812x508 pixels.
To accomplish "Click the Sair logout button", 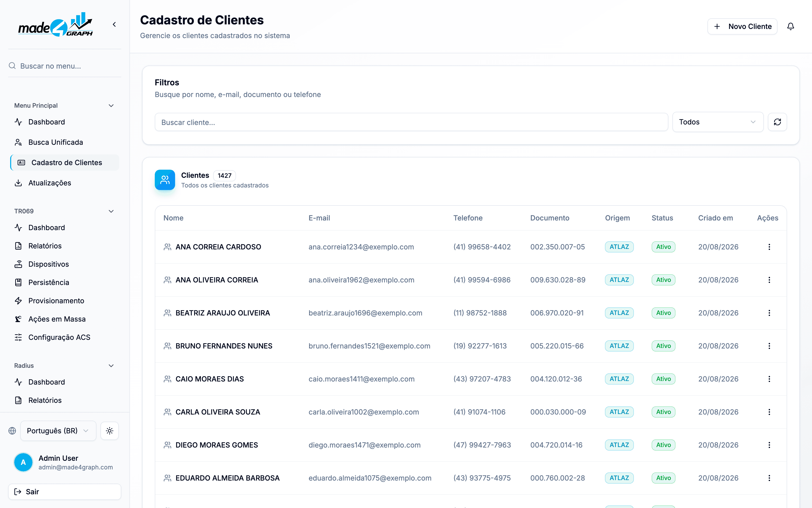I will click(x=65, y=492).
